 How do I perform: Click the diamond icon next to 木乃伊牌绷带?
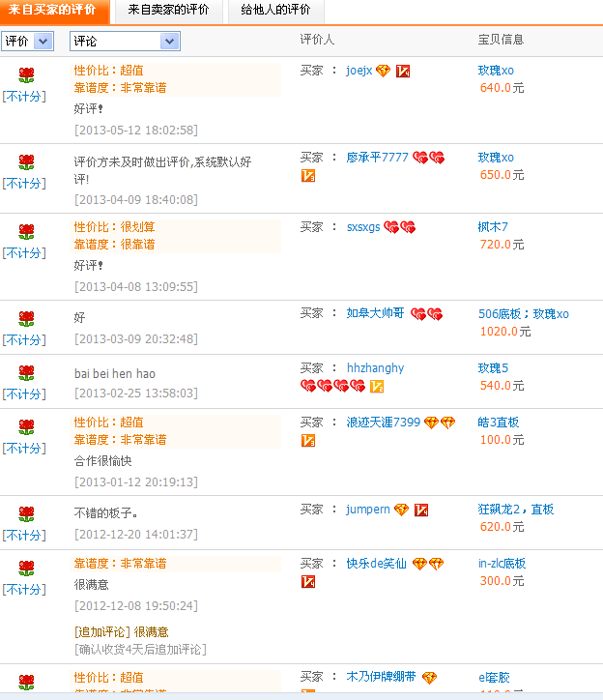coord(429,678)
